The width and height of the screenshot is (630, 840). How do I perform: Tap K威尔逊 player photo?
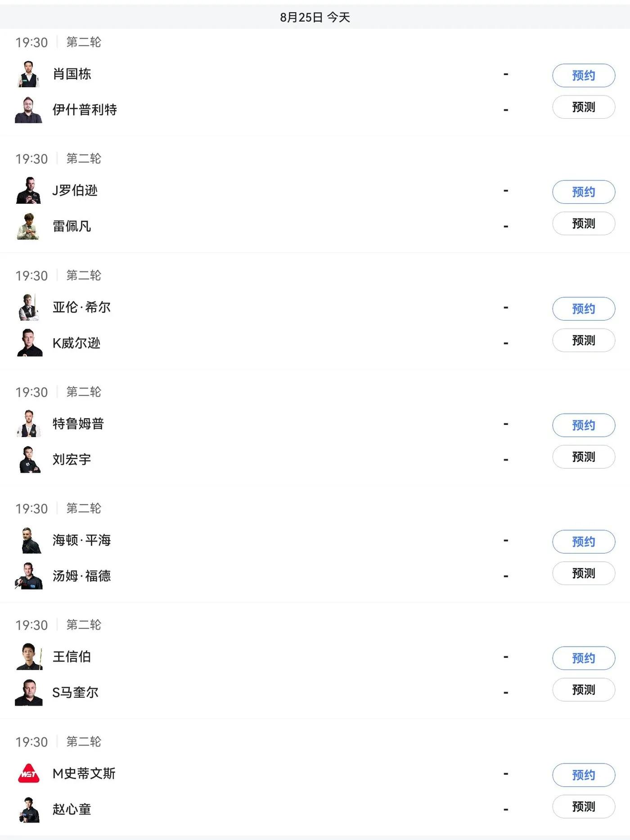tap(29, 343)
